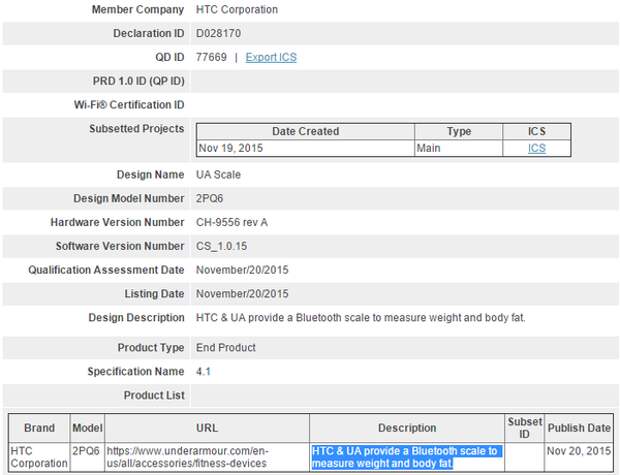The image size is (620, 475).
Task: Select the highlighted product description text
Action: coord(406,457)
